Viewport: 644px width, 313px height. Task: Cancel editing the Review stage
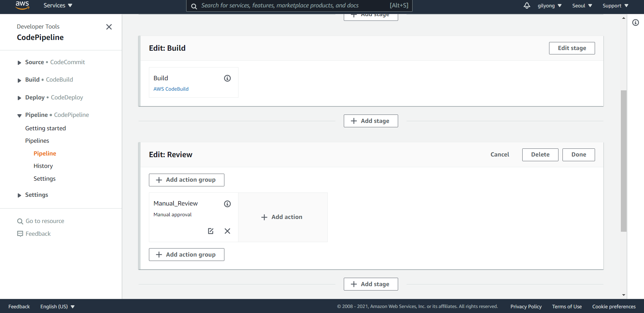point(500,154)
